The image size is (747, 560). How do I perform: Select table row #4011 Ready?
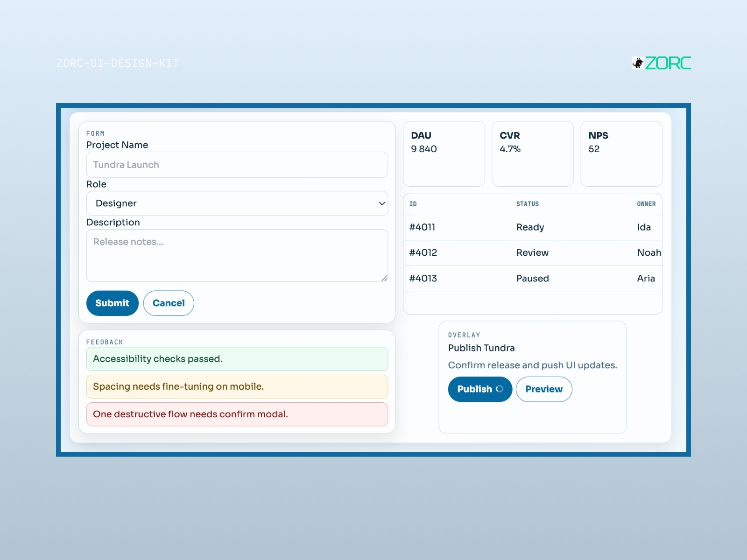coord(533,227)
